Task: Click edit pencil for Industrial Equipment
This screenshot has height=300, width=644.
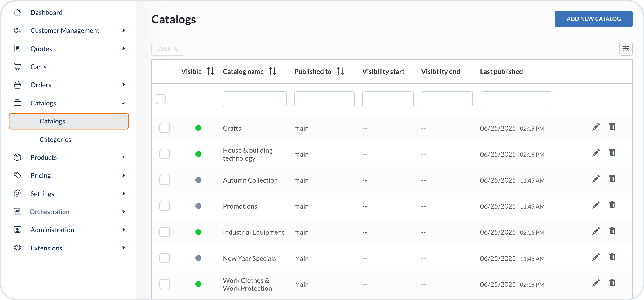Action: (x=596, y=231)
